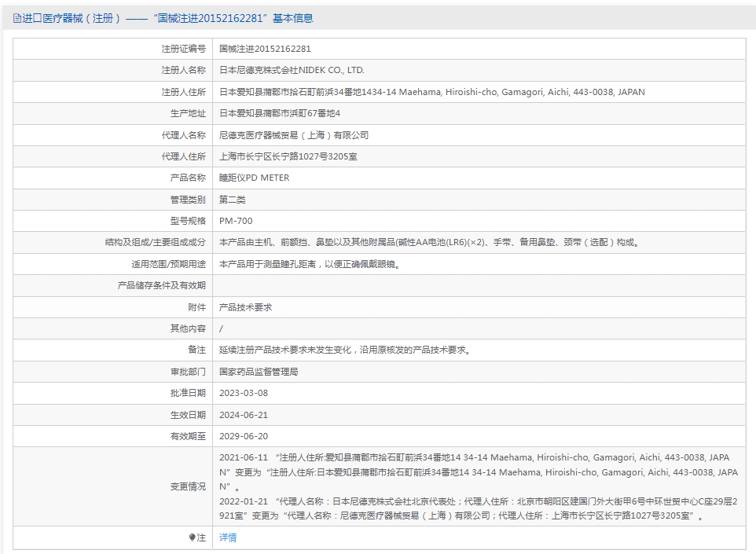The height and width of the screenshot is (554, 756).
Task: Click attachment value 产品技术要求
Action: click(245, 307)
